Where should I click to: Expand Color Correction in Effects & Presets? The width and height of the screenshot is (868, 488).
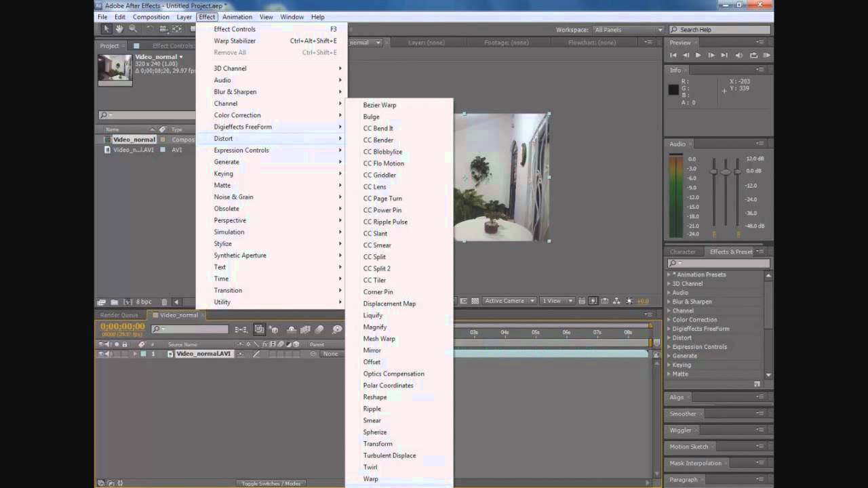(669, 319)
